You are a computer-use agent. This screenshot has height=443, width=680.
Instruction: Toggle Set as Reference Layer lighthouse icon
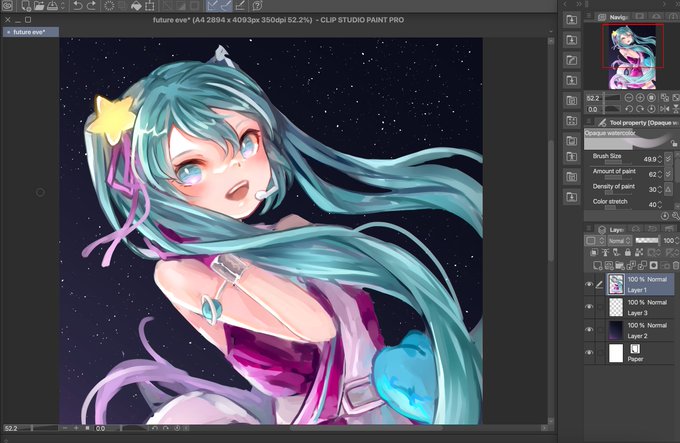coord(605,252)
